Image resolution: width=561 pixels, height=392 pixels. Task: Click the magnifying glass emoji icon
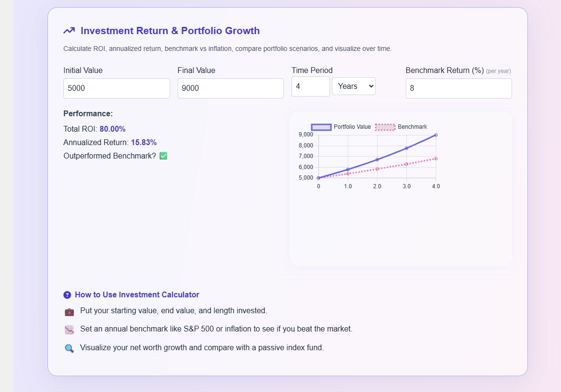69,349
